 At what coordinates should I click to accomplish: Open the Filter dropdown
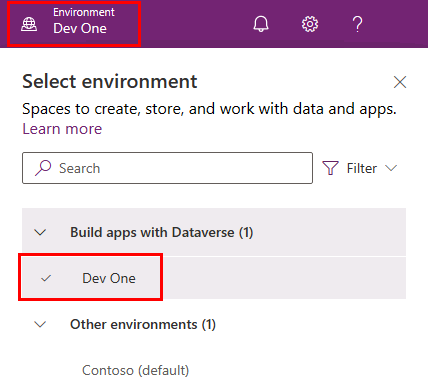360,168
